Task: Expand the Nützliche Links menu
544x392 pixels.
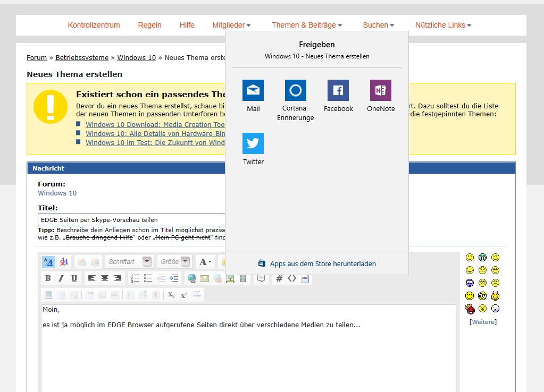Action: coord(443,25)
